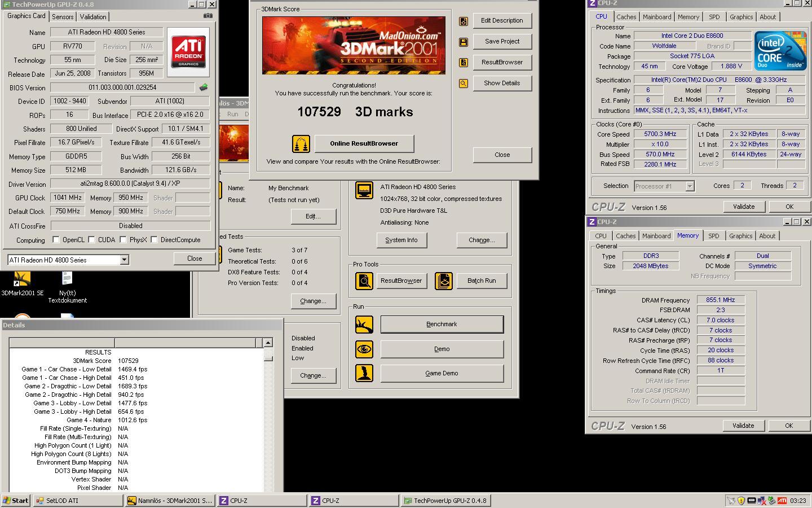Select Game 2 - Dragothic - Low Detail row
Screen dimensions: 812x508
pos(135,386)
